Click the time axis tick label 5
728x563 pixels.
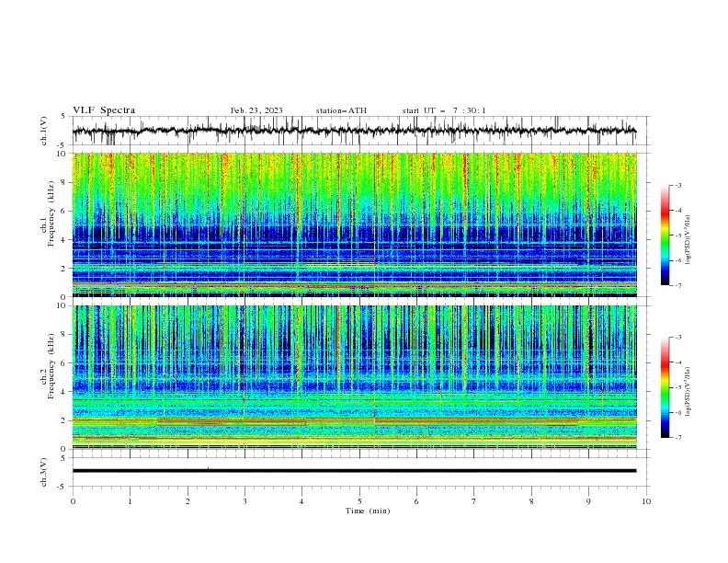[x=359, y=501]
